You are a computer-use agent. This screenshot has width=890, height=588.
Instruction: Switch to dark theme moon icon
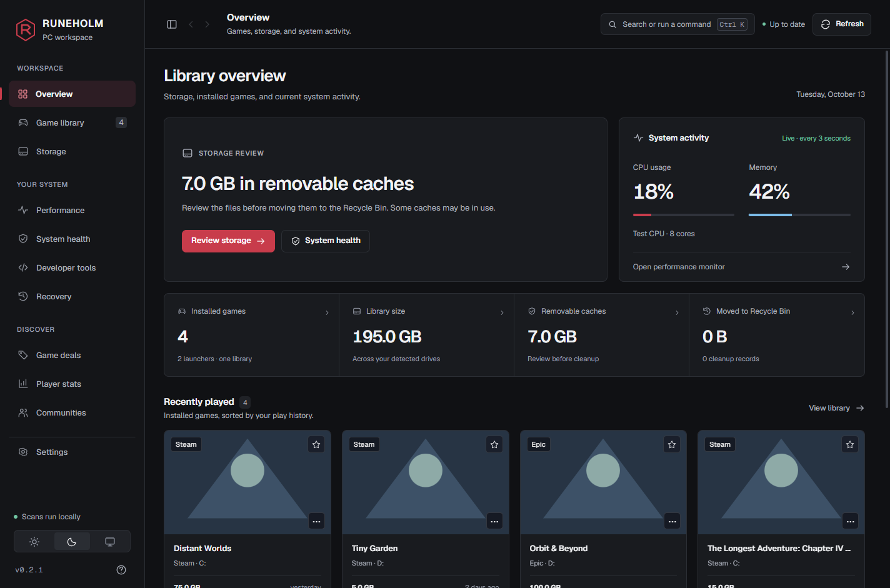[72, 542]
